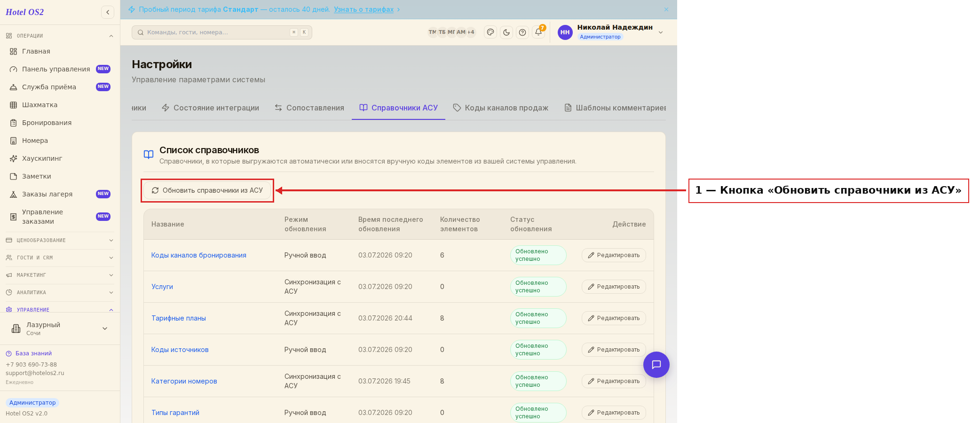Switch to the Сопоставления tab
Viewport: 980px width, 423px height.
(309, 108)
